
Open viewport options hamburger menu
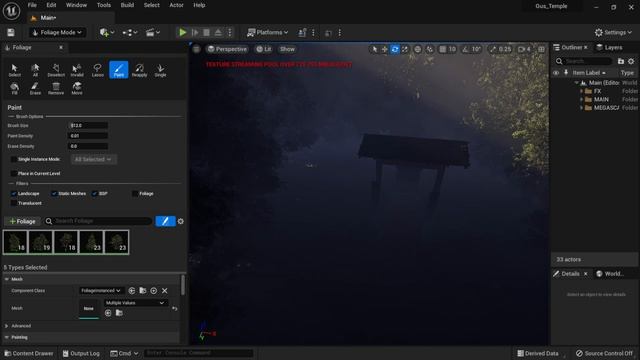click(x=196, y=49)
